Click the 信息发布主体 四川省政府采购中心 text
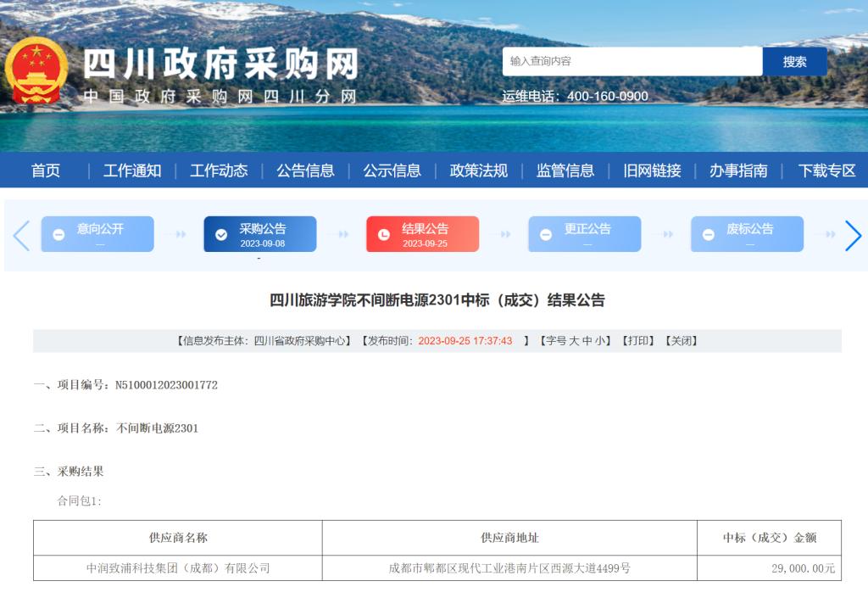Viewport: 868px width, 598px height. coord(264,341)
